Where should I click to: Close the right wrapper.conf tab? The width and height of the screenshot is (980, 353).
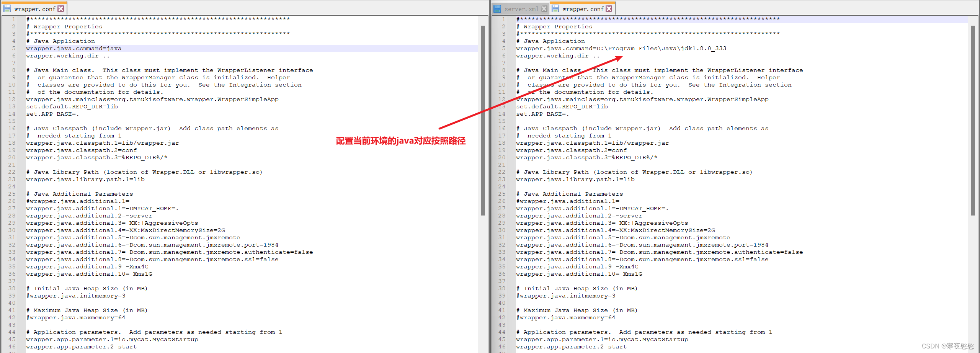609,8
